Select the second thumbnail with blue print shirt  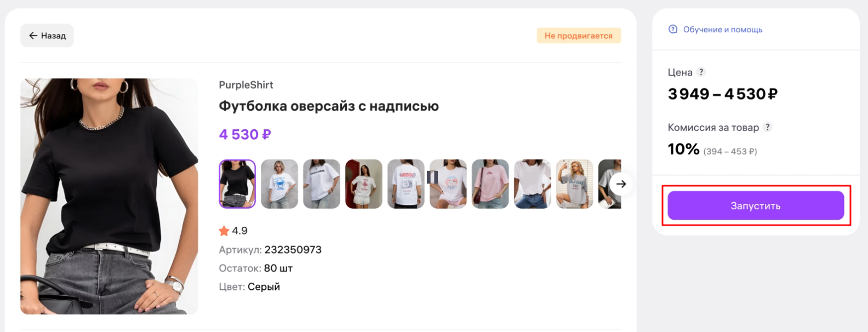click(x=279, y=184)
